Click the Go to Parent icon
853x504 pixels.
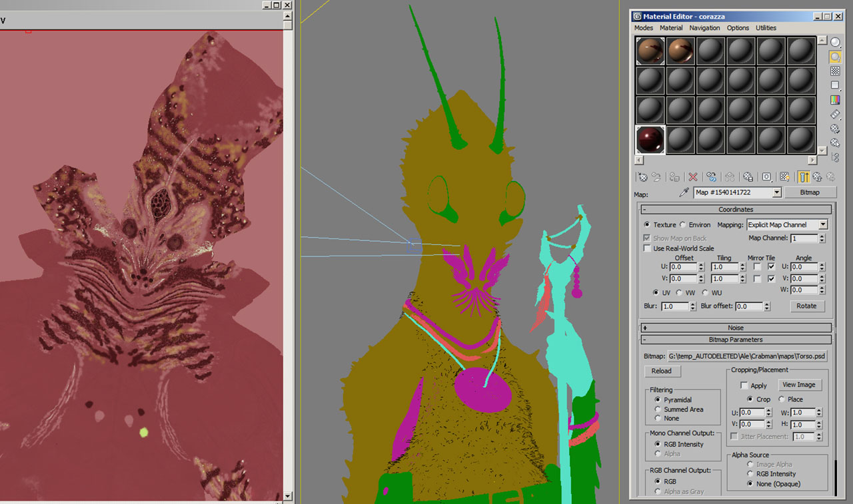click(818, 176)
